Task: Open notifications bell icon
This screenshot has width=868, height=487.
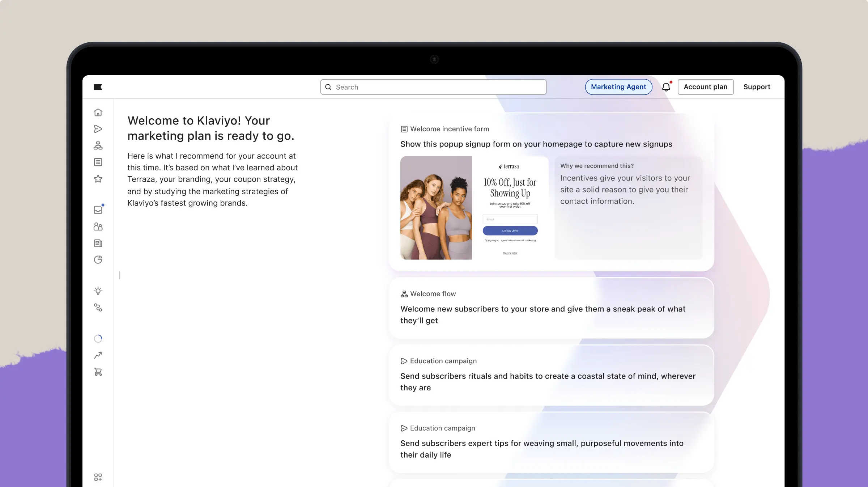Action: tap(666, 87)
